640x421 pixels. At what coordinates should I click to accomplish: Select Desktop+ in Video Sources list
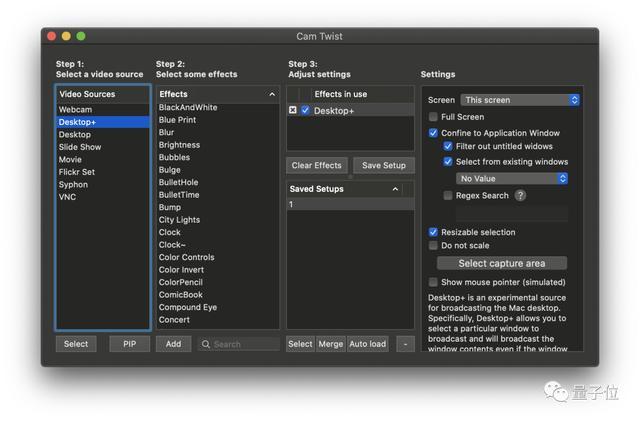coord(103,122)
